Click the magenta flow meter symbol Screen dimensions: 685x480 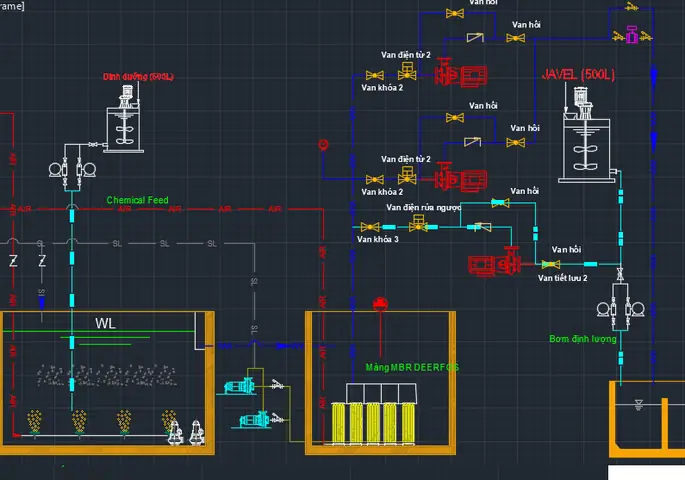632,35
